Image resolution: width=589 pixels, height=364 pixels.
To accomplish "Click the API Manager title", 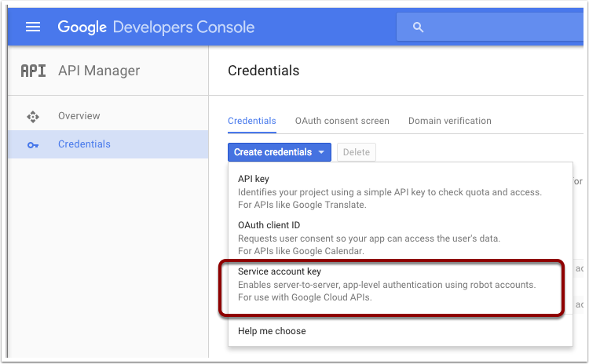I will point(99,71).
